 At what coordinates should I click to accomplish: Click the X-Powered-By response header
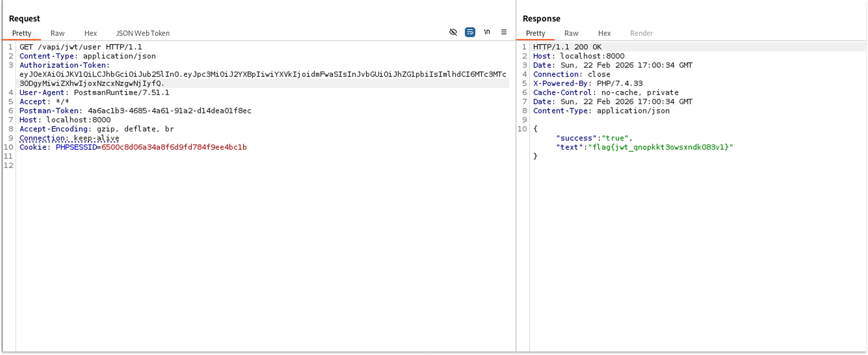[560, 83]
